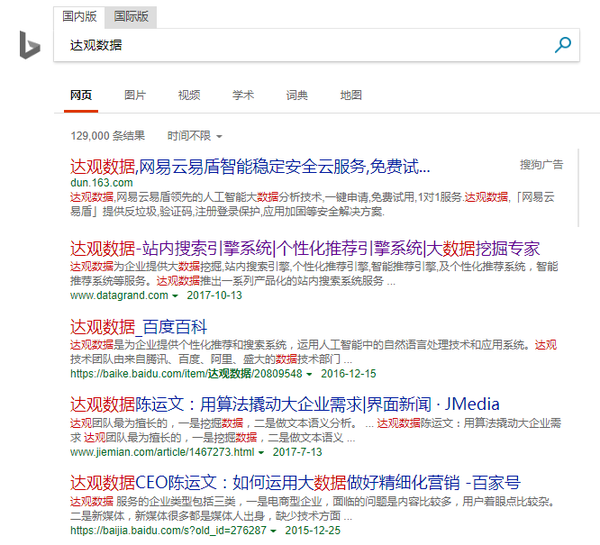Switch to the 国内版 tab
The height and width of the screenshot is (545, 600).
click(79, 17)
